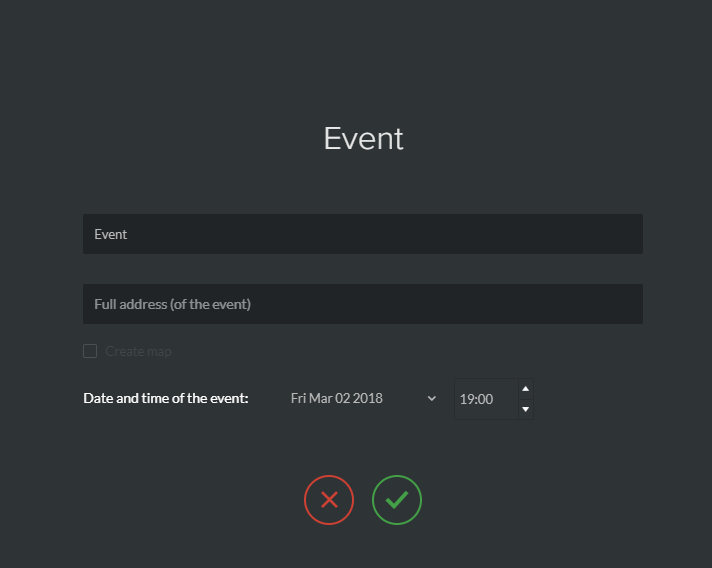Click into the 19:00 time field

pyautogui.click(x=486, y=399)
